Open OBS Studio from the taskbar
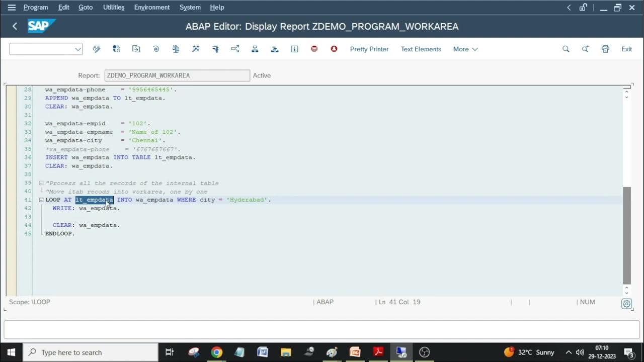Image resolution: width=644 pixels, height=362 pixels. pos(425,352)
